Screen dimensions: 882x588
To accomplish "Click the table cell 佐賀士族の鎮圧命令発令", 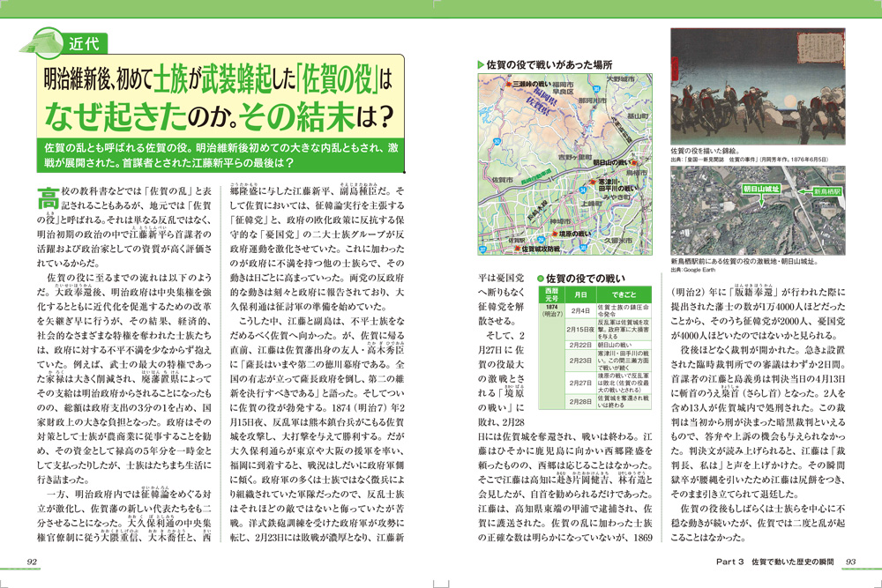I will click(624, 311).
